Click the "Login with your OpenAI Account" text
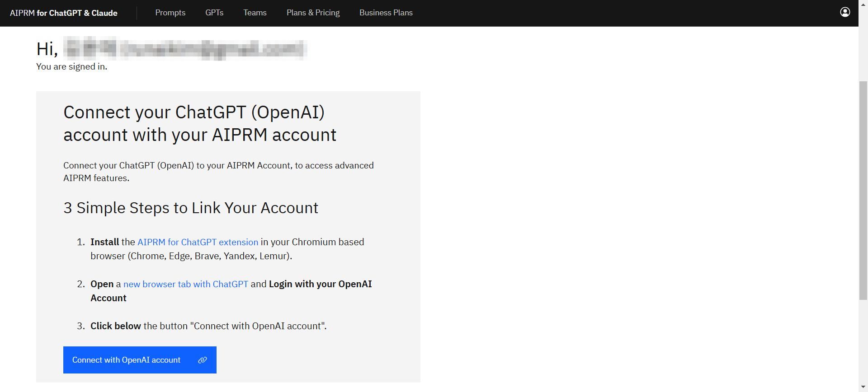The image size is (868, 392). [231, 291]
